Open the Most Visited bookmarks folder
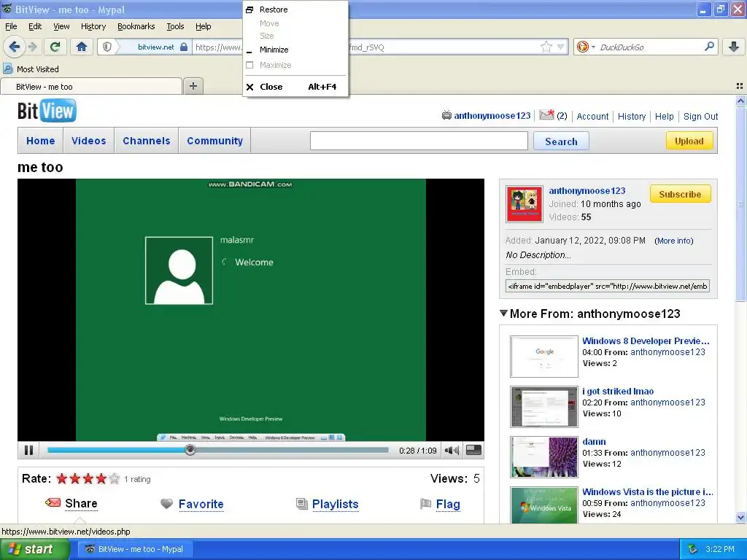Viewport: 747px width, 560px height. click(x=31, y=69)
